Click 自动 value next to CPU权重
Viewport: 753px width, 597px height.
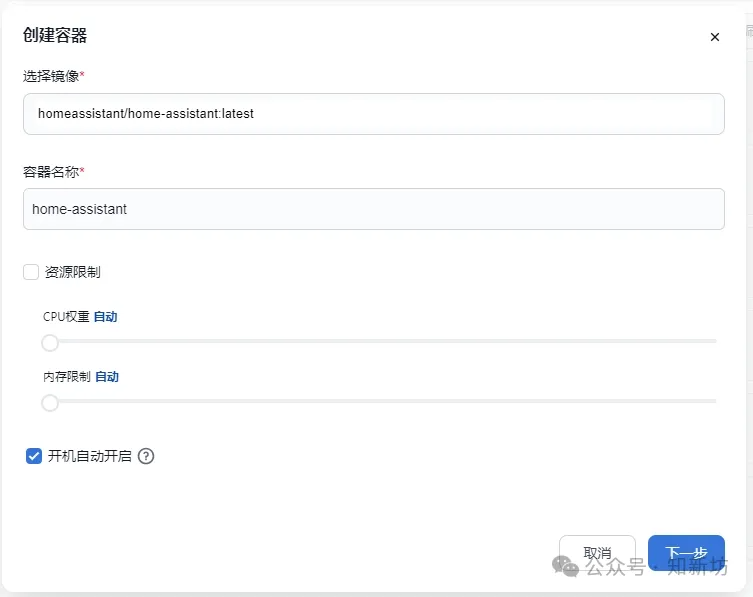click(x=105, y=317)
